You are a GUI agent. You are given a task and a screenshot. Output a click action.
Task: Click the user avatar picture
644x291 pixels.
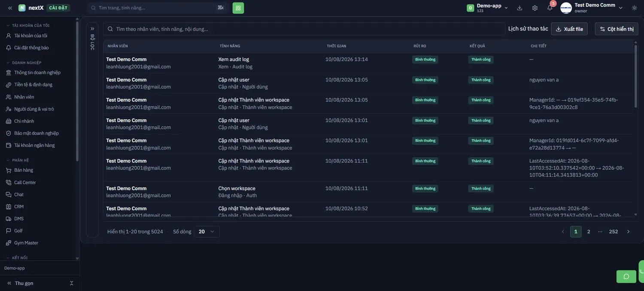click(566, 8)
